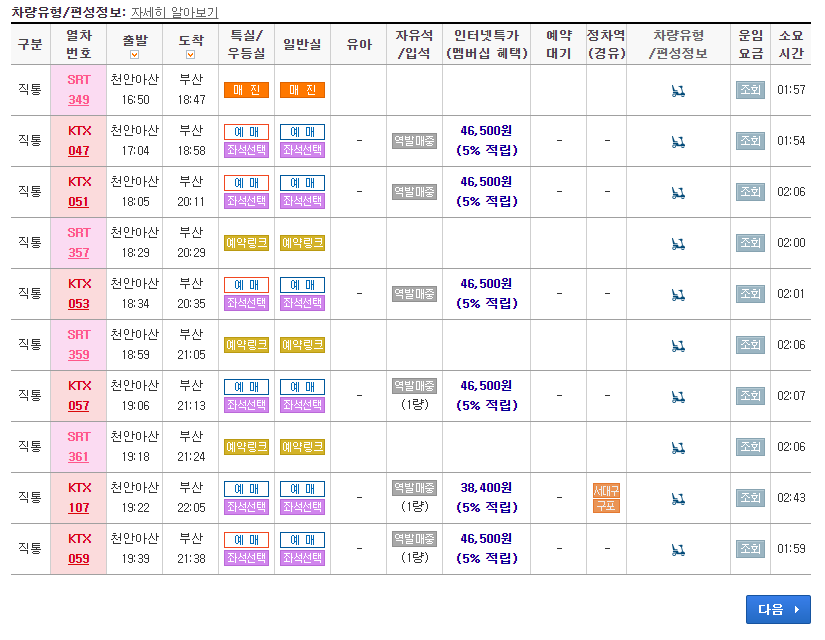Open train number KTX 107 link
This screenshot has height=640, width=825.
point(78,508)
